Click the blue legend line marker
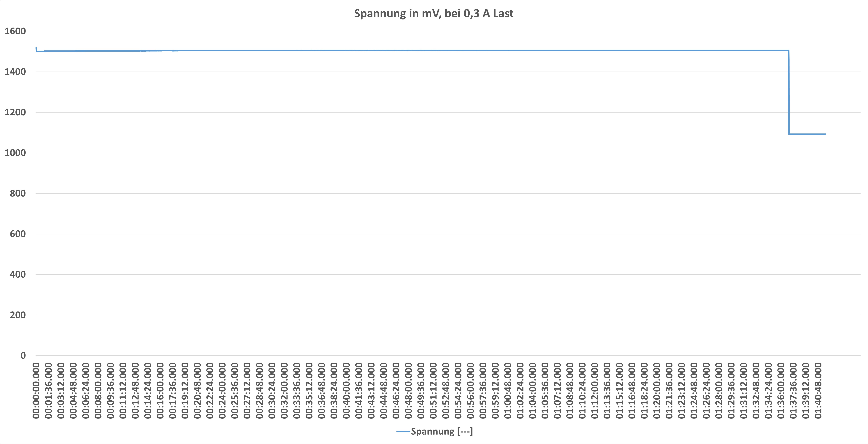The image size is (868, 444). (x=403, y=432)
